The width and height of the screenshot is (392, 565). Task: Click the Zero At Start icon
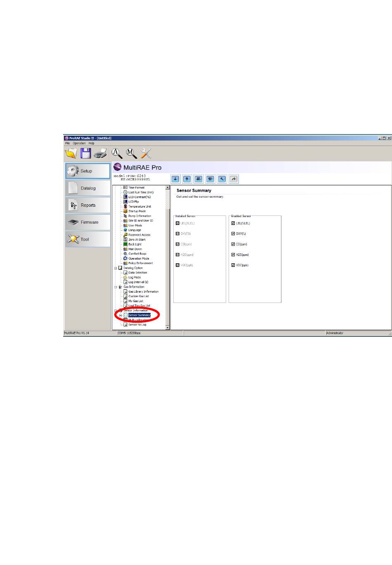[125, 239]
